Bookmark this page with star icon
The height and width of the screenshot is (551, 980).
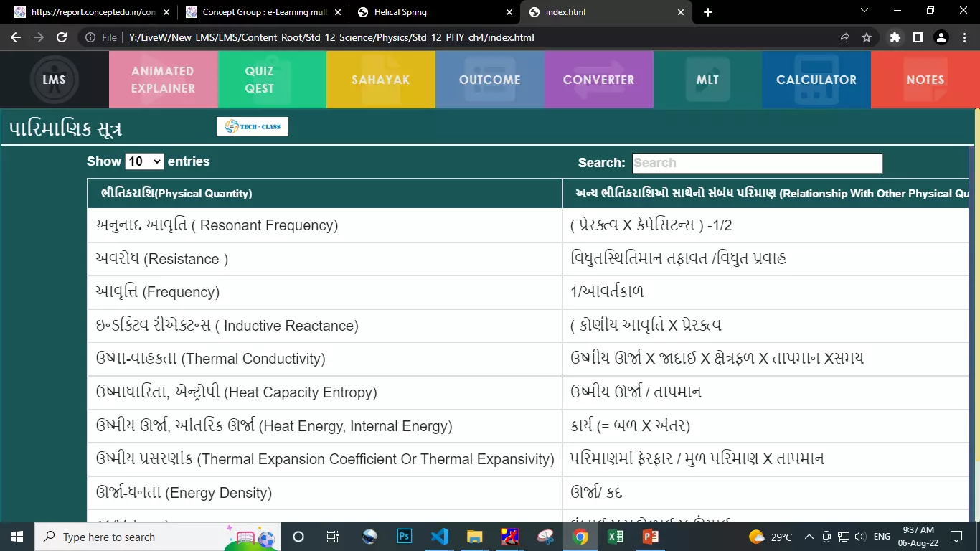867,37
